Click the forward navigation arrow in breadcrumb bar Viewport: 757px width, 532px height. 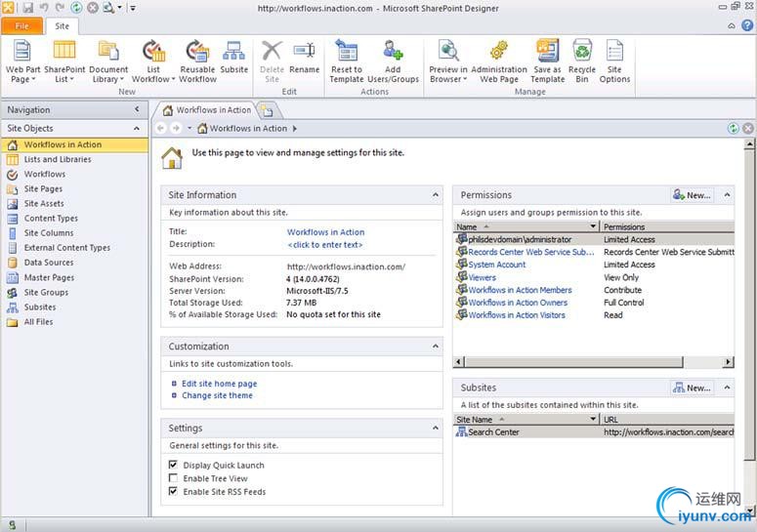pyautogui.click(x=176, y=128)
